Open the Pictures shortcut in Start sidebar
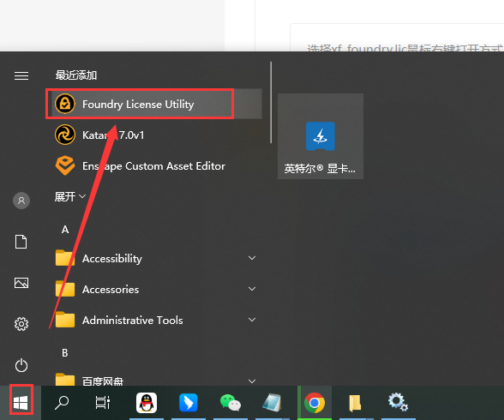The height and width of the screenshot is (420, 504). pyautogui.click(x=21, y=283)
